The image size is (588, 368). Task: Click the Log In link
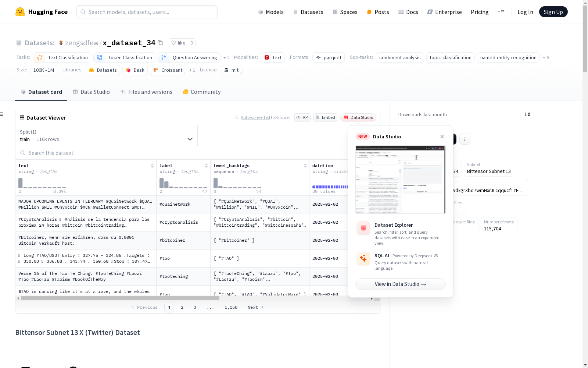(525, 12)
